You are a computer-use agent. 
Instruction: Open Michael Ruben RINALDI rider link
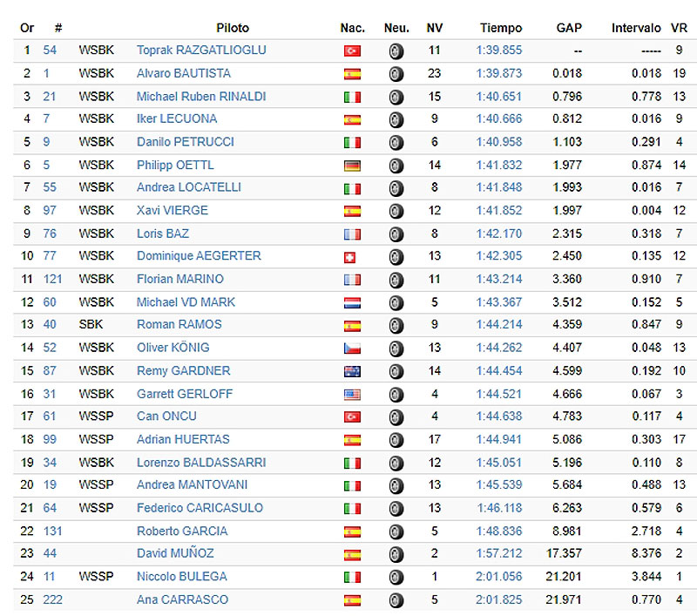201,96
